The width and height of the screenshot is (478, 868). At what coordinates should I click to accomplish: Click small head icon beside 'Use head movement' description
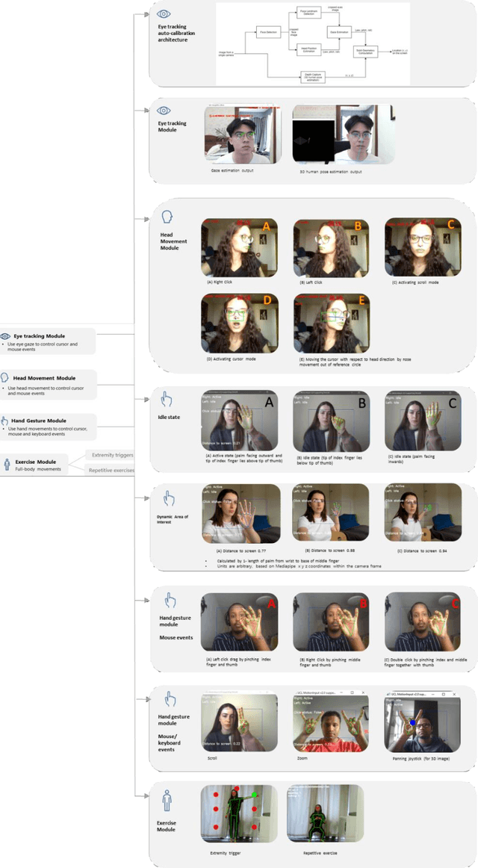point(5,378)
